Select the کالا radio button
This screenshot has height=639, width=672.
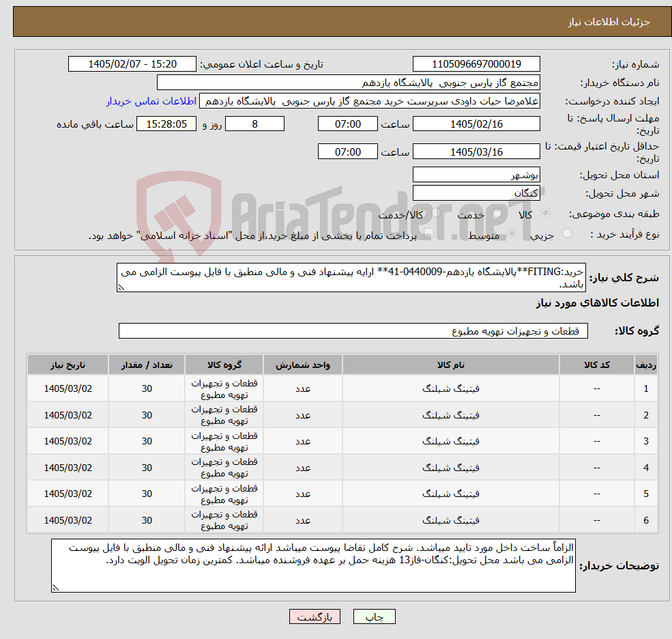pyautogui.click(x=545, y=213)
